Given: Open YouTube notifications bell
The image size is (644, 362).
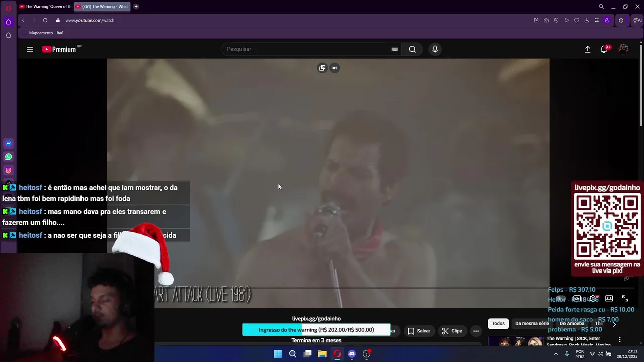Looking at the screenshot, I should 604,49.
